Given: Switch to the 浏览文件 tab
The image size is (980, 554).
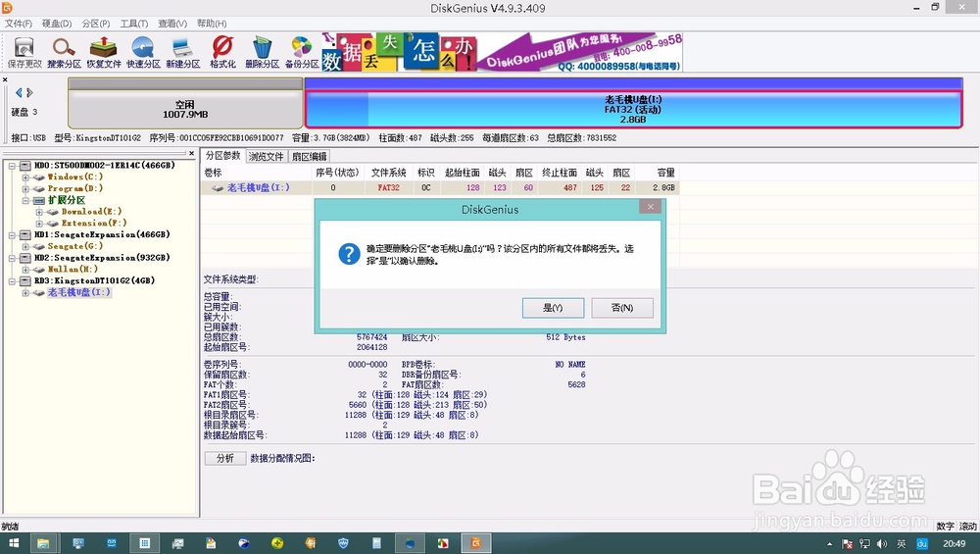Looking at the screenshot, I should (267, 156).
